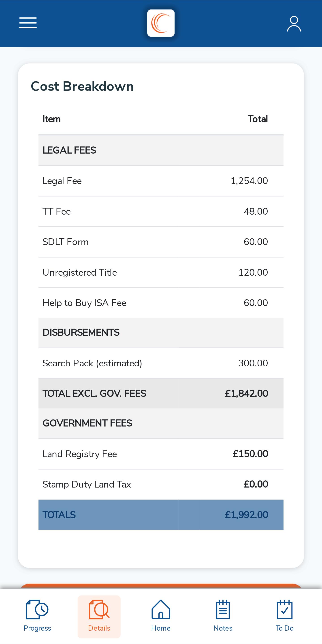Tap the orange button below the card
This screenshot has width=322, height=644.
pos(161,586)
